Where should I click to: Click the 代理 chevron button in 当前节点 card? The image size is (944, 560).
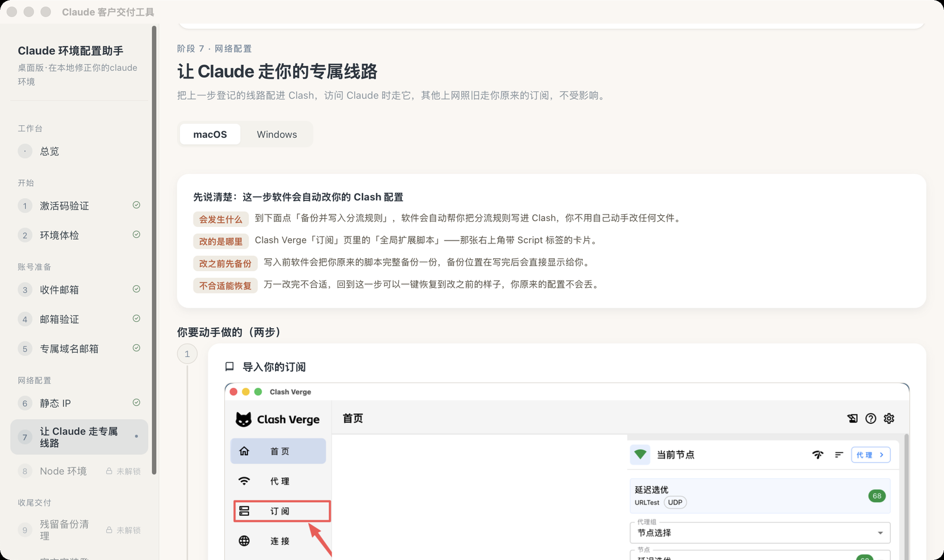[871, 454]
